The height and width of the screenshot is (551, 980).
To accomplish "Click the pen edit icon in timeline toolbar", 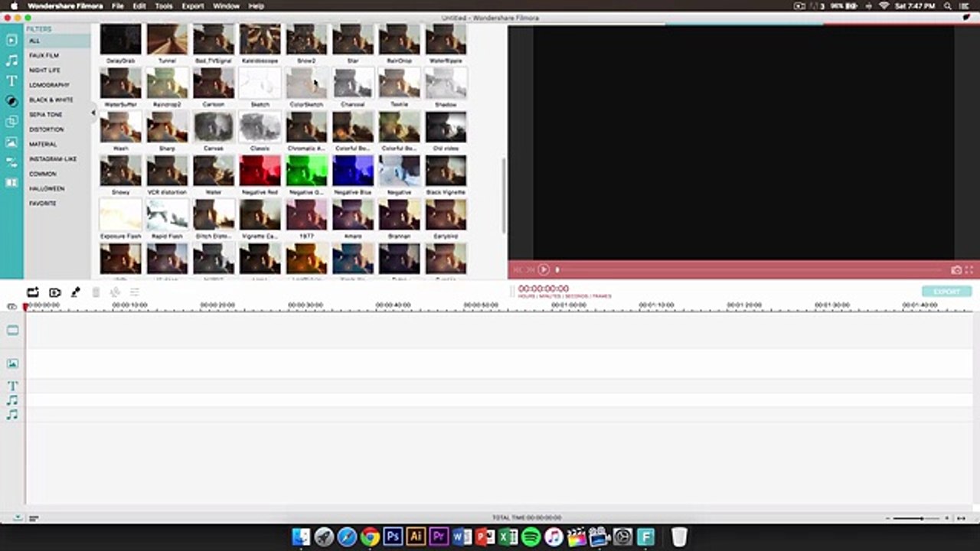I will tap(75, 292).
